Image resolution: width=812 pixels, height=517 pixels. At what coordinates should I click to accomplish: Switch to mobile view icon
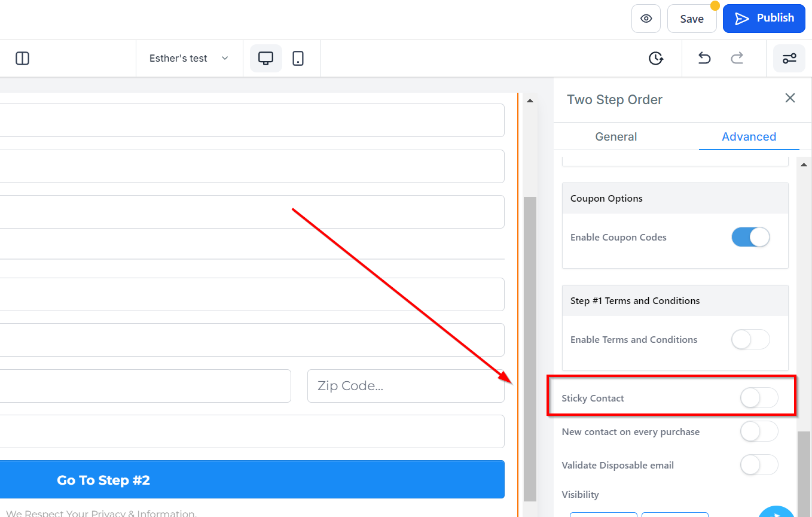pyautogui.click(x=298, y=59)
